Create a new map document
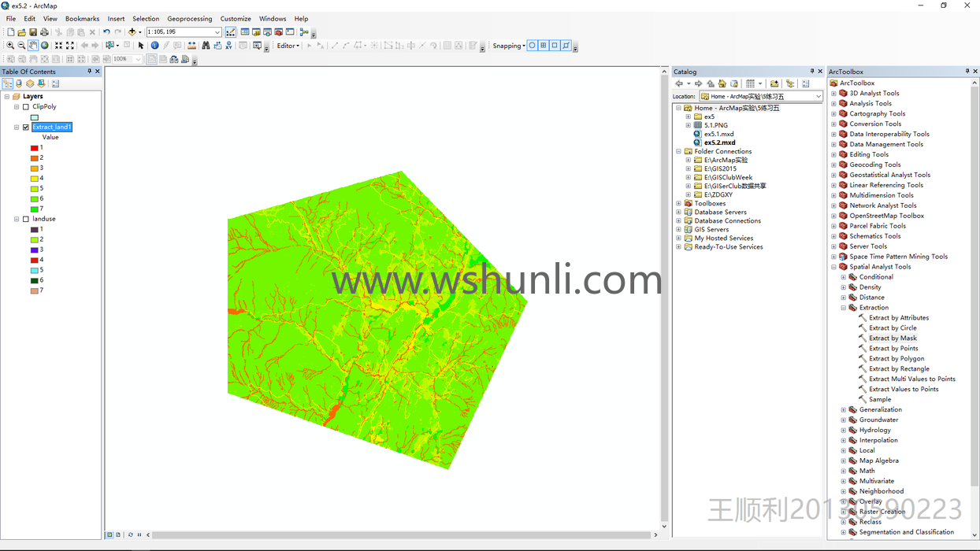Viewport: 980px width, 551px height. [11, 32]
